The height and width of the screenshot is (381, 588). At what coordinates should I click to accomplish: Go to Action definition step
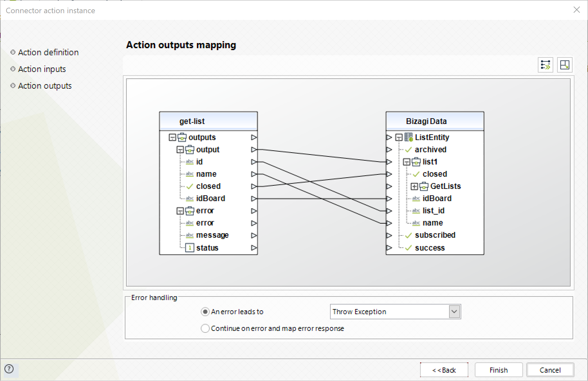[48, 52]
